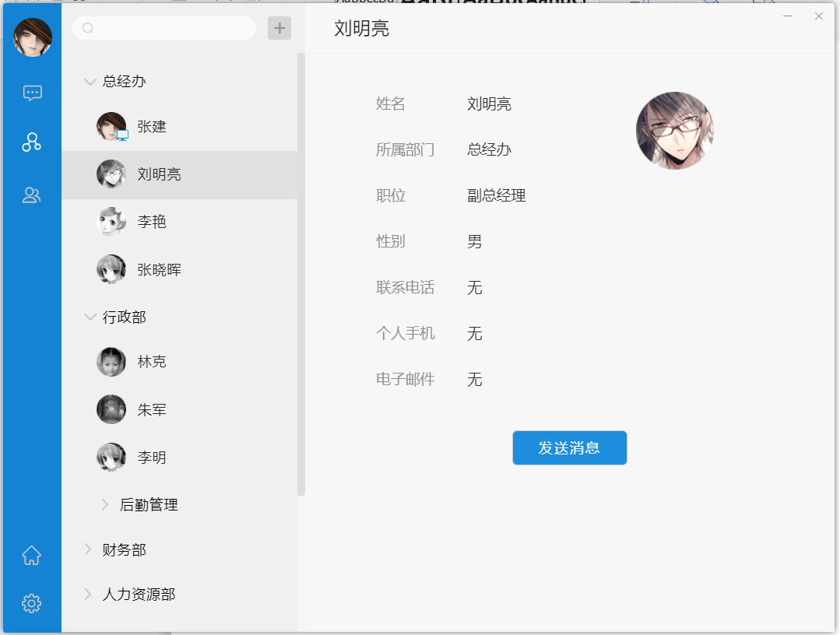The height and width of the screenshot is (635, 840).
Task: Click the home icon in sidebar
Action: click(32, 556)
